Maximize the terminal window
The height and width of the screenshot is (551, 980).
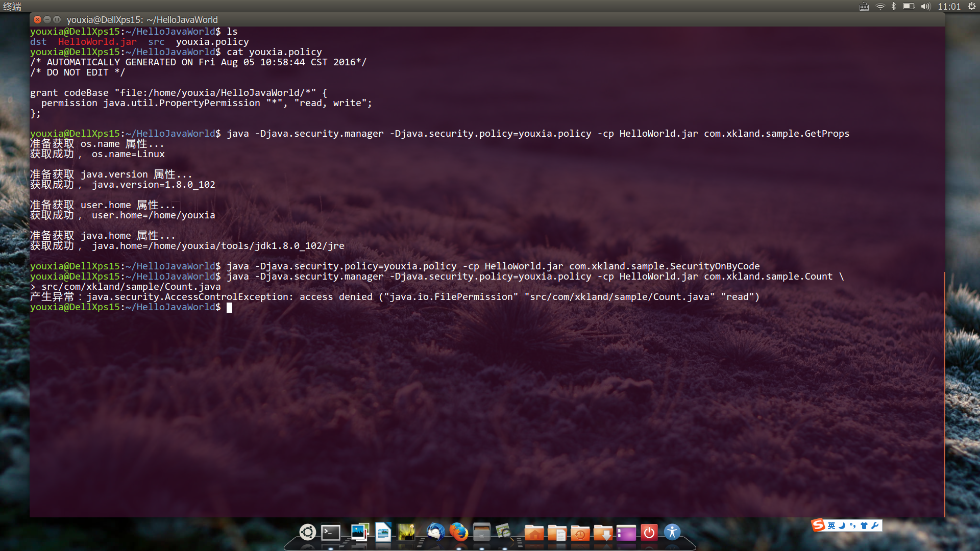(57, 19)
